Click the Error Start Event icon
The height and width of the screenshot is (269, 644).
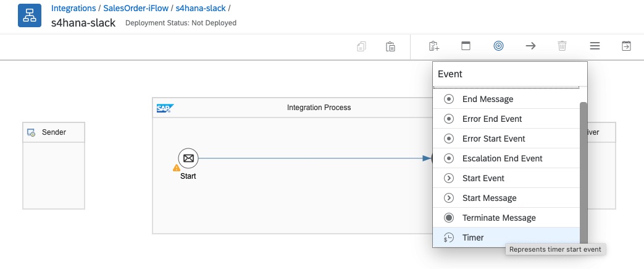(x=449, y=139)
